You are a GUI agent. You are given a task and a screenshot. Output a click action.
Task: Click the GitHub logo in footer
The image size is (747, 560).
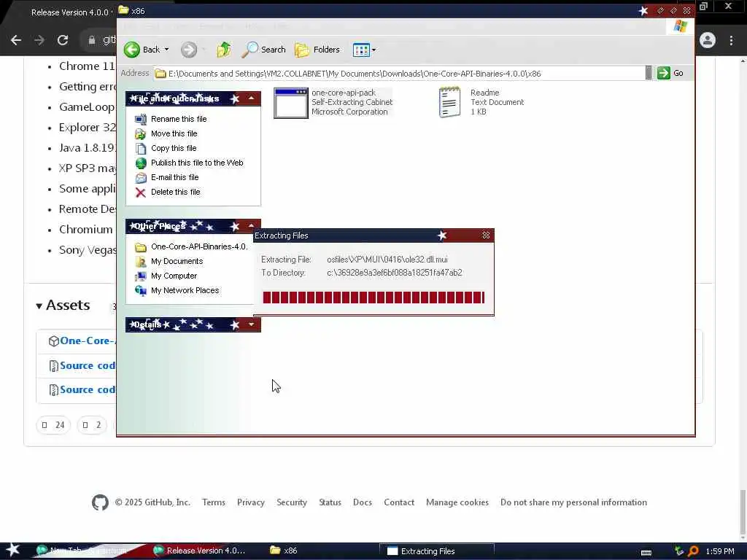point(100,502)
